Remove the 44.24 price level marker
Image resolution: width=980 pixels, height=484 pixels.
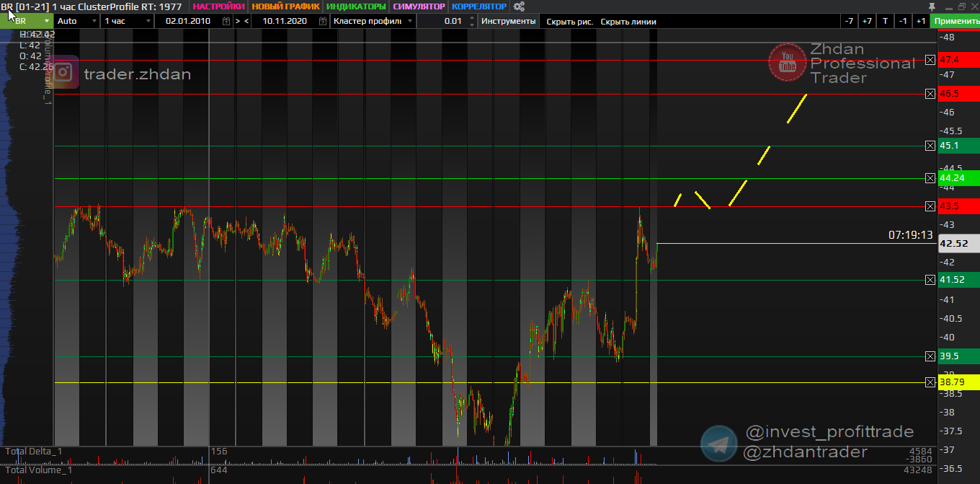point(930,178)
